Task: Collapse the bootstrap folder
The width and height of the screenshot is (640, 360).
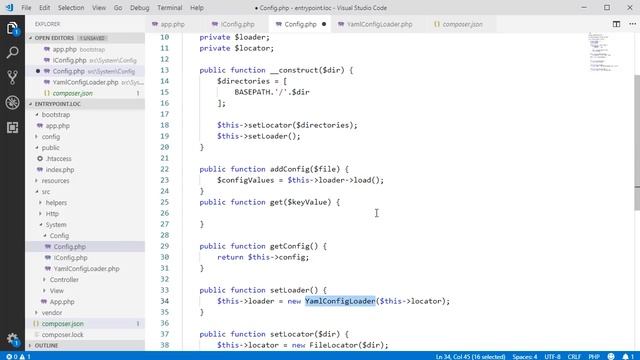Action: (x=56, y=115)
